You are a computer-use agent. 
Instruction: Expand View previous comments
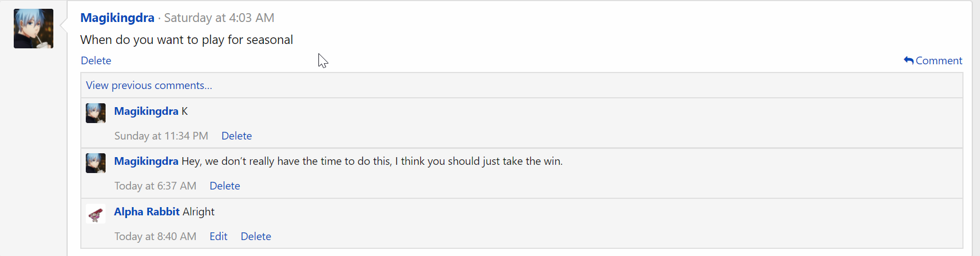(149, 85)
